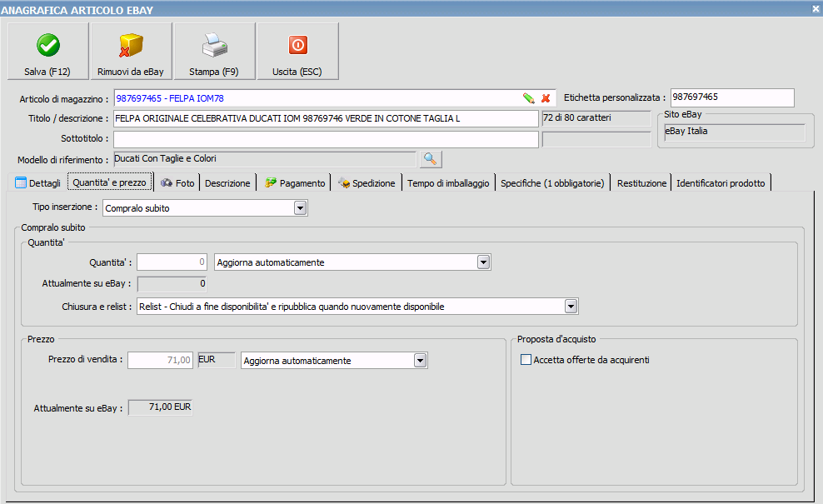Switch to the Descrizione tab
This screenshot has width=823, height=504.
coord(227,182)
